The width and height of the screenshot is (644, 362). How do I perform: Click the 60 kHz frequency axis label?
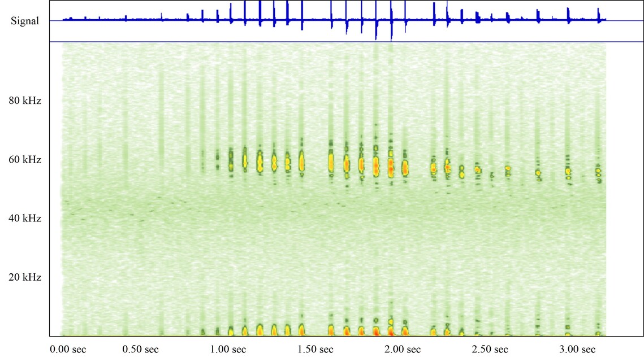pyautogui.click(x=25, y=160)
